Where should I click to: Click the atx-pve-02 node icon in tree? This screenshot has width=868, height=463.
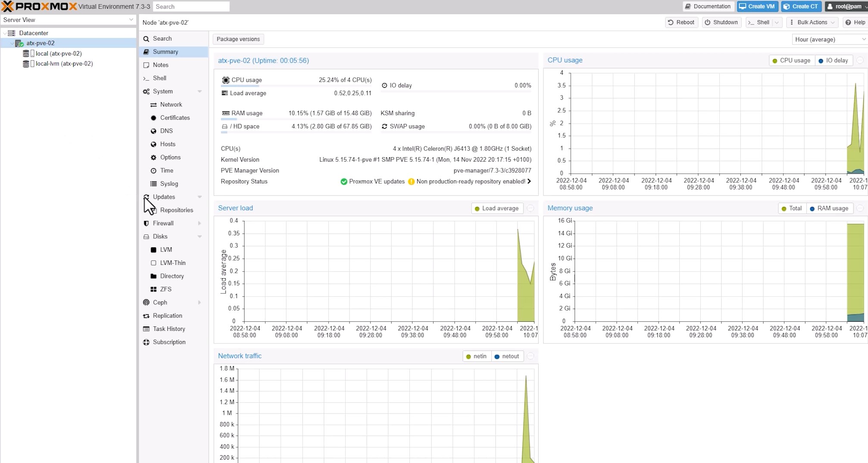[19, 43]
